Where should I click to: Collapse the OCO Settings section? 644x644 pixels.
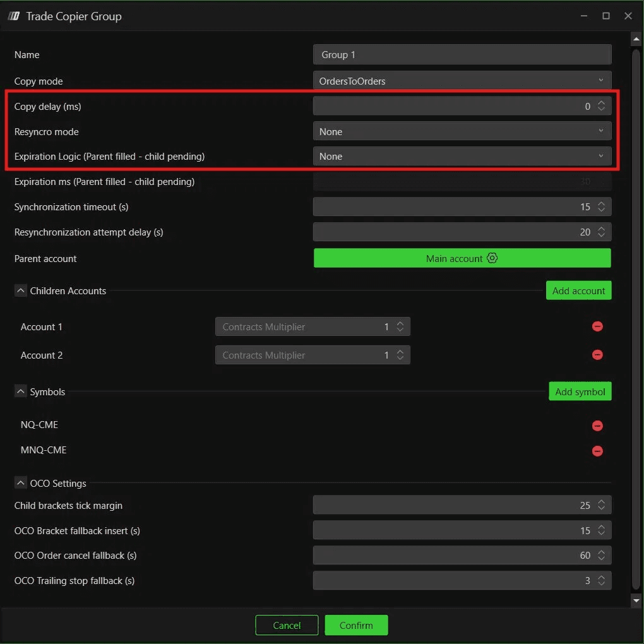pos(21,482)
